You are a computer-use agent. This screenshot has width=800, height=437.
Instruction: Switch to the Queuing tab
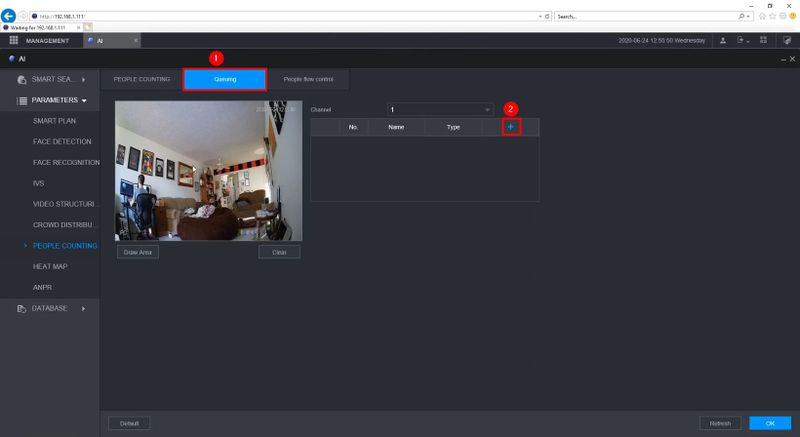[x=225, y=80]
